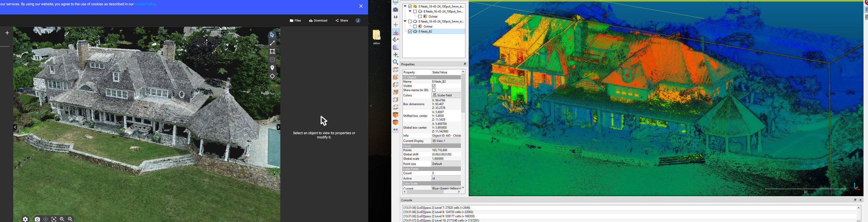
Task: Choose the distance line measurement tool
Action: pos(272,43)
